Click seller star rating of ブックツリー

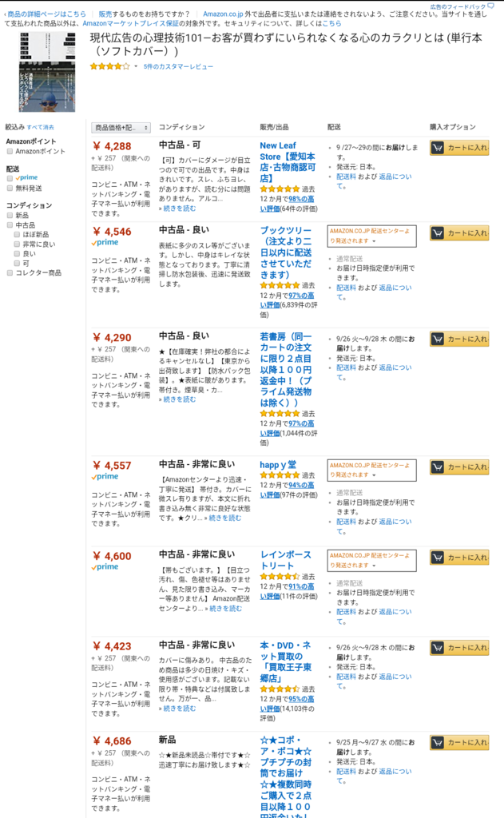coord(280,285)
